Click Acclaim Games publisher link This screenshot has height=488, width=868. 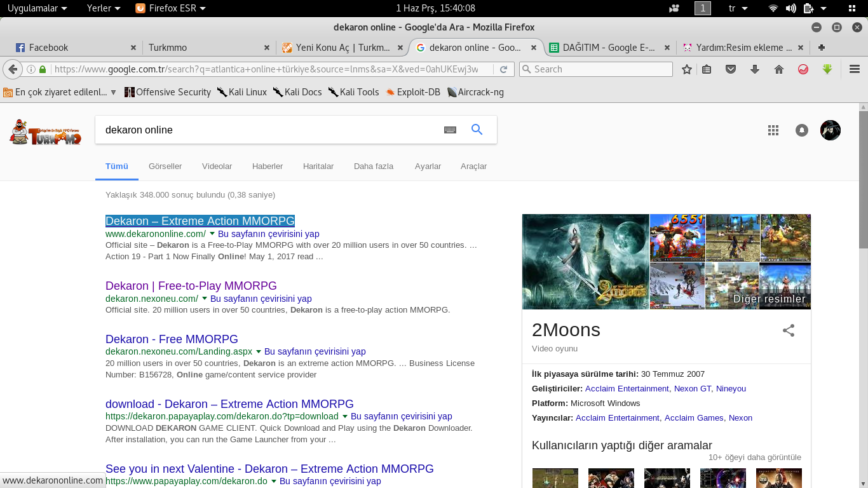click(694, 418)
